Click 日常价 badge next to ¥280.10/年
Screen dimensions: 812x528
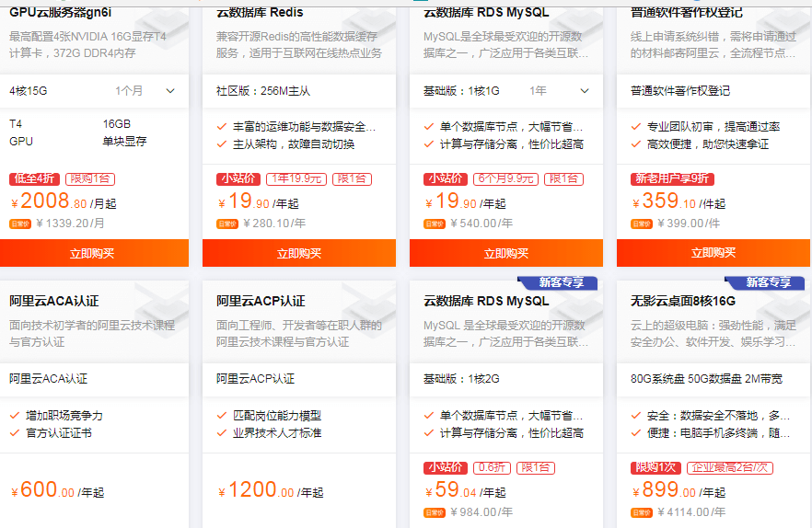point(227,224)
